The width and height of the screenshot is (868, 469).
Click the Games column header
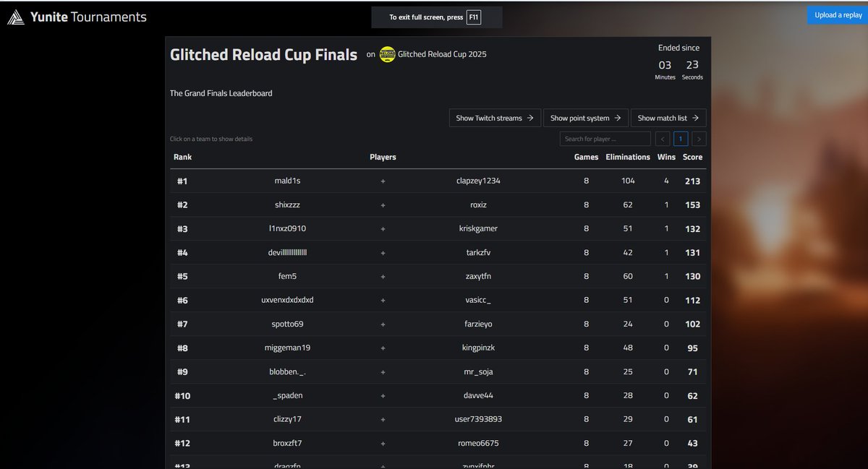586,157
